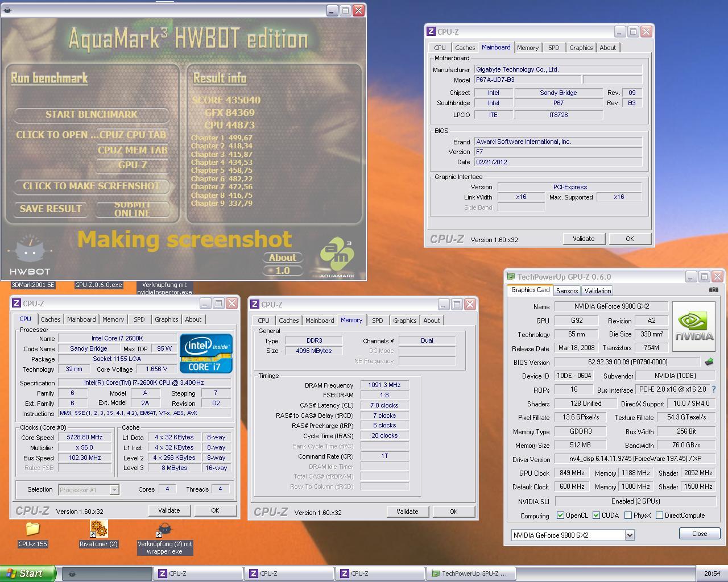This screenshot has height=582, width=728.
Task: Click the mainboard Model P67A-UD7-B3 field
Action: pos(527,80)
